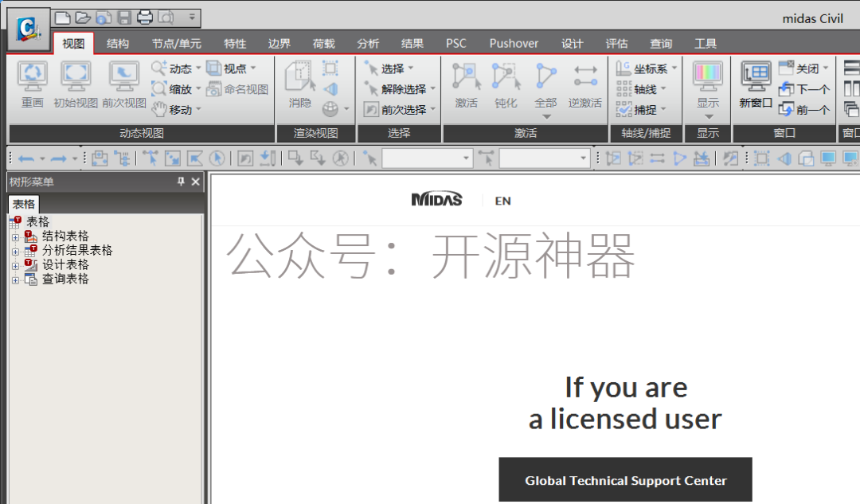Open the 分析 ribbon tab
This screenshot has width=860, height=504.
[368, 43]
